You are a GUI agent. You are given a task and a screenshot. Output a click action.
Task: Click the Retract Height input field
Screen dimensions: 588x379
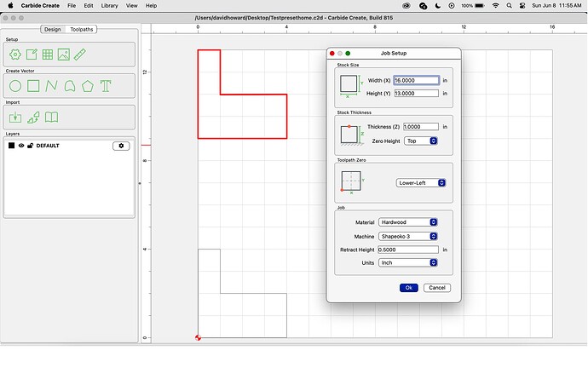[x=408, y=250]
